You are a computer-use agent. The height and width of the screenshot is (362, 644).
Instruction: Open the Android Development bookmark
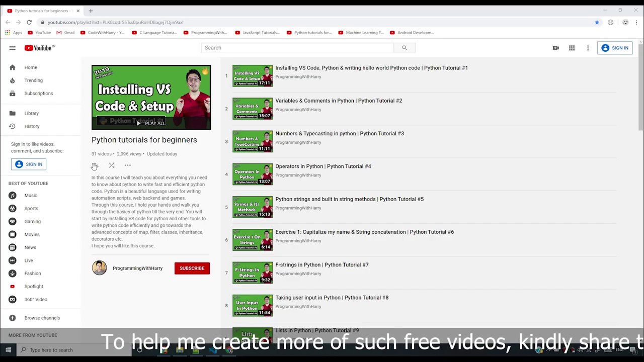pos(412,33)
